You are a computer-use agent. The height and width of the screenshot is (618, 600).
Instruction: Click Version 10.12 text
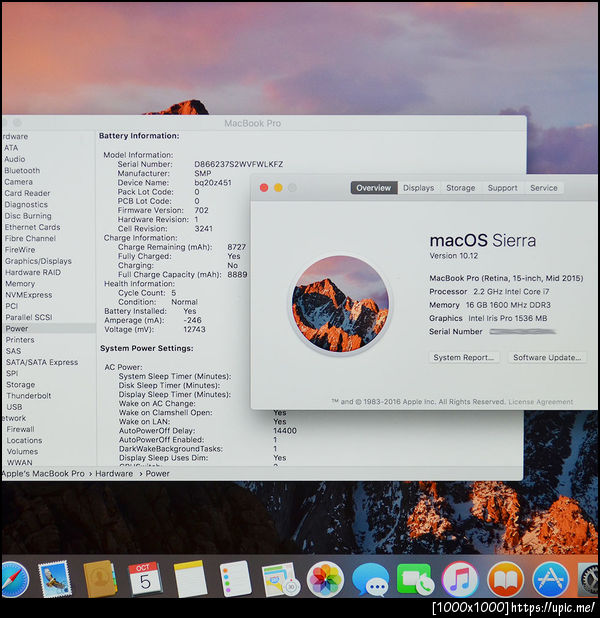[x=453, y=256]
